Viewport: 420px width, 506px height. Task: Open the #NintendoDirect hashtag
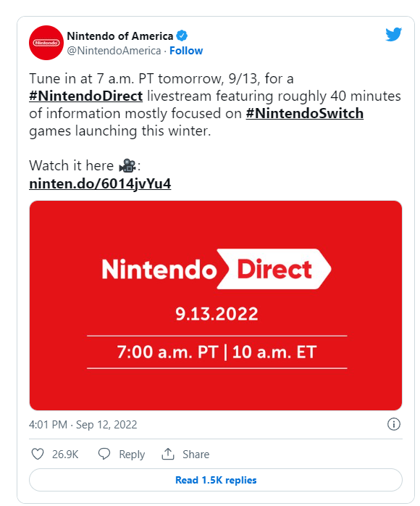pos(85,96)
